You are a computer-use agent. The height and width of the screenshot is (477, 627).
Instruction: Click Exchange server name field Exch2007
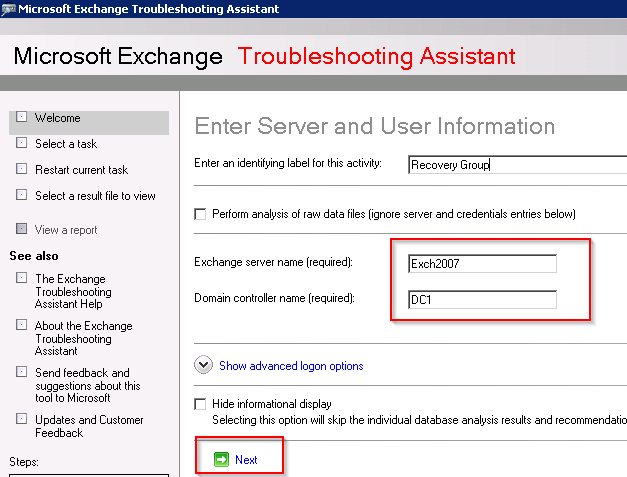482,263
